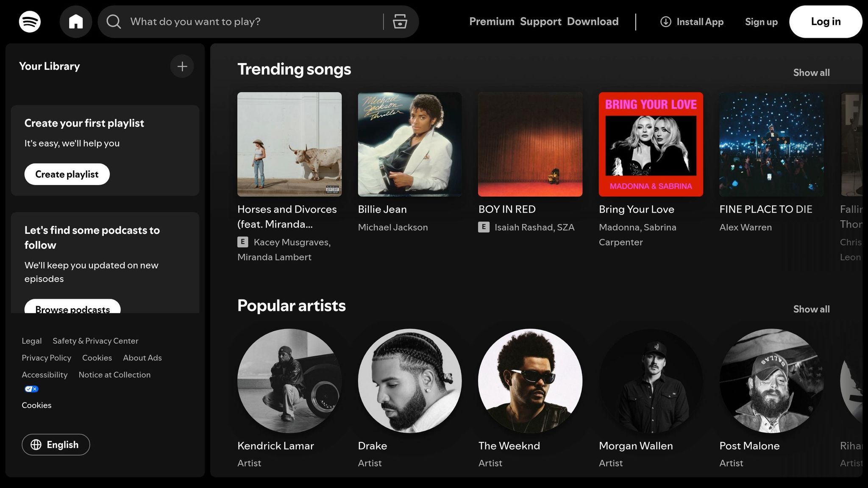This screenshot has height=488, width=868.
Task: Open About Ads link
Action: click(x=142, y=358)
